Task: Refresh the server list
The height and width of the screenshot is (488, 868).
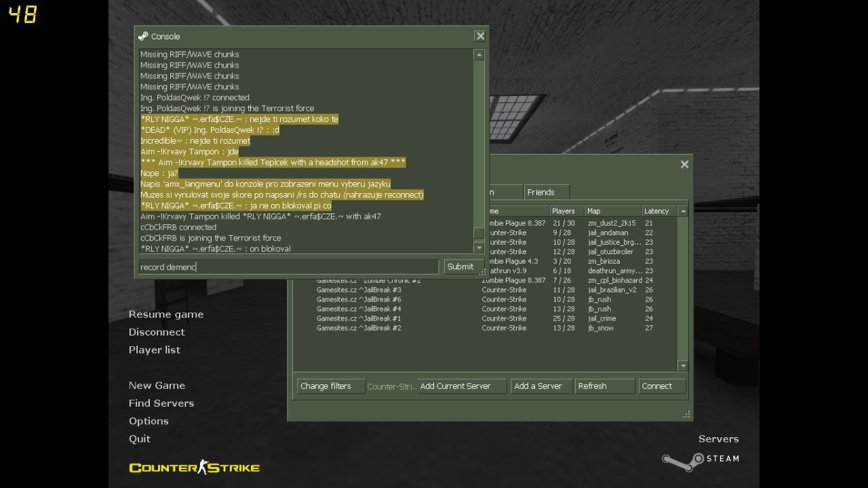Action: click(x=604, y=386)
